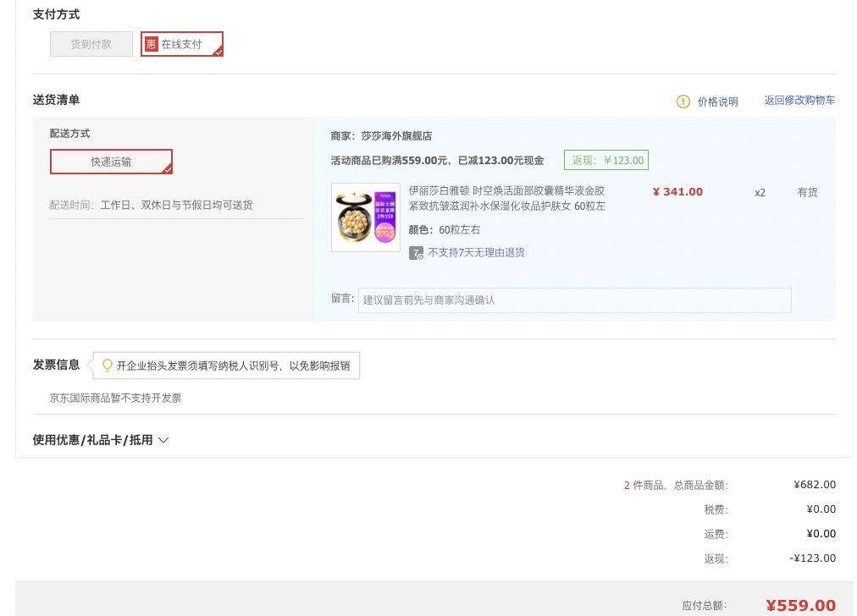This screenshot has height=616, width=857.
Task: Click the 税费 amount ¥0.00
Action: point(821,509)
